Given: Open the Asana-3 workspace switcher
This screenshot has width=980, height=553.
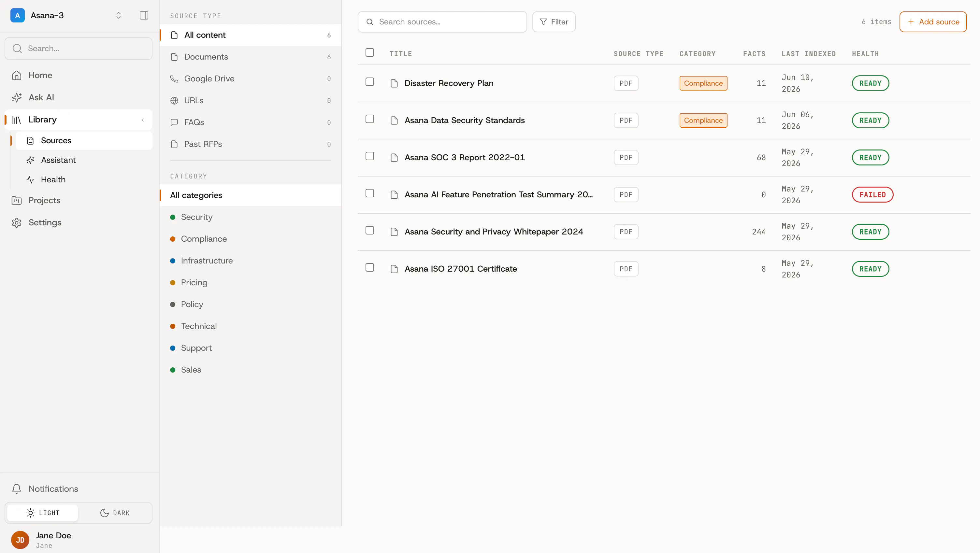Looking at the screenshot, I should (x=118, y=15).
